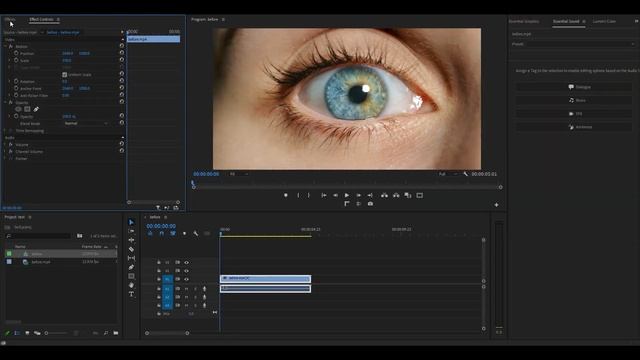Open the Blend Mode dropdown
The height and width of the screenshot is (360, 640).
pos(86,123)
